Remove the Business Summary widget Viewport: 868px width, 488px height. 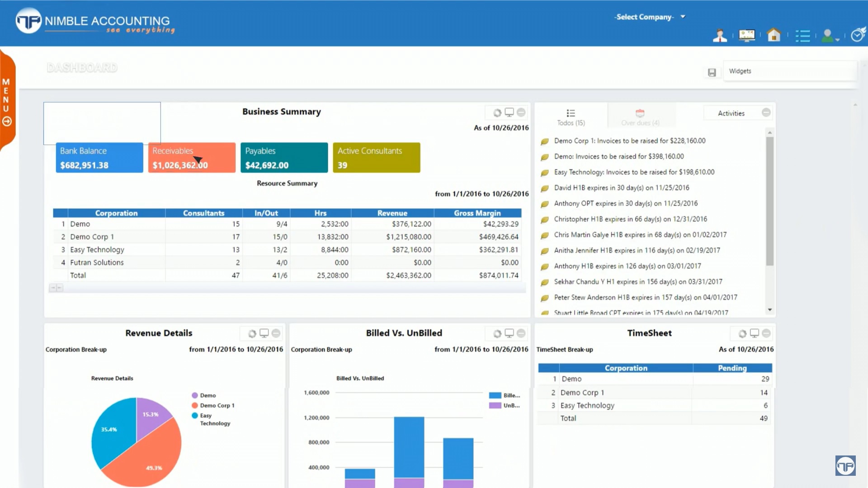coord(521,112)
